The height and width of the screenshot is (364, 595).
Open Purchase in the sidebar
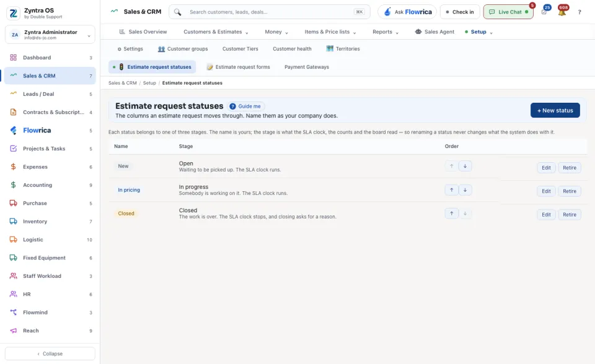(50, 203)
